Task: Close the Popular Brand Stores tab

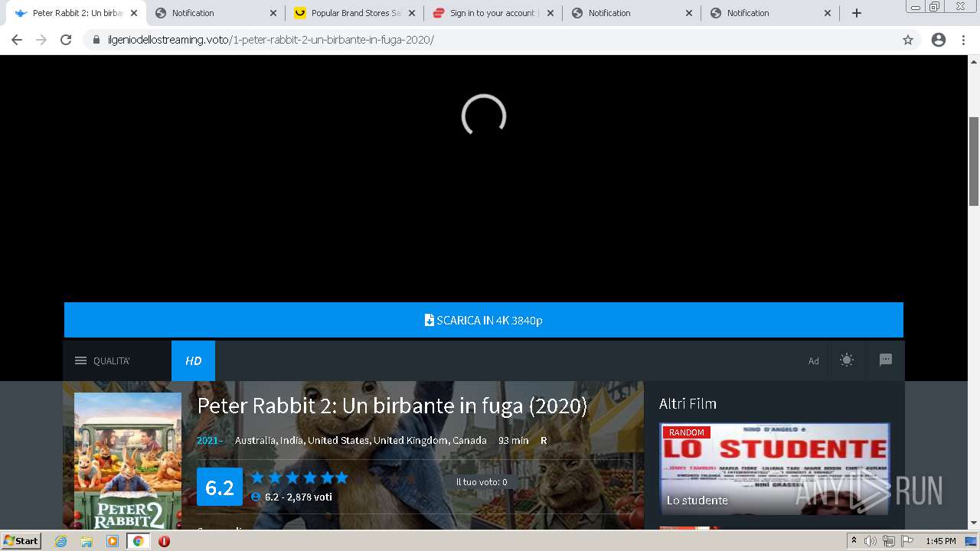Action: 412,13
